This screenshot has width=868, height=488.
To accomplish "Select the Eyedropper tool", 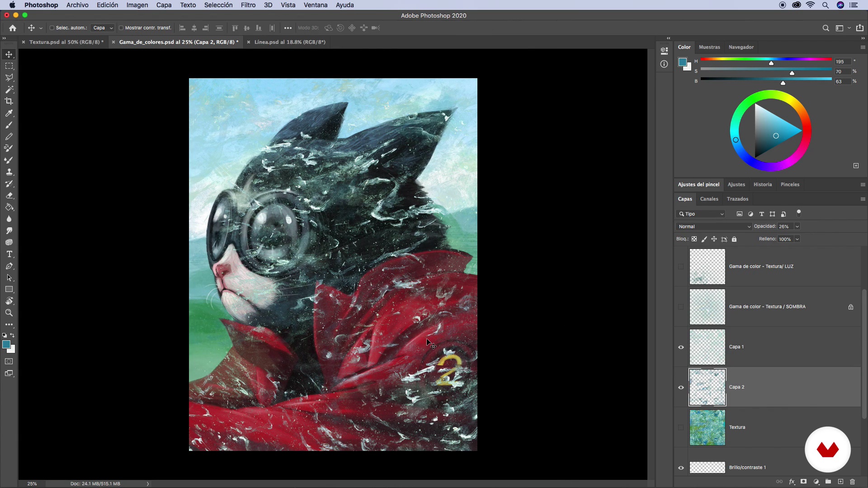I will click(9, 113).
